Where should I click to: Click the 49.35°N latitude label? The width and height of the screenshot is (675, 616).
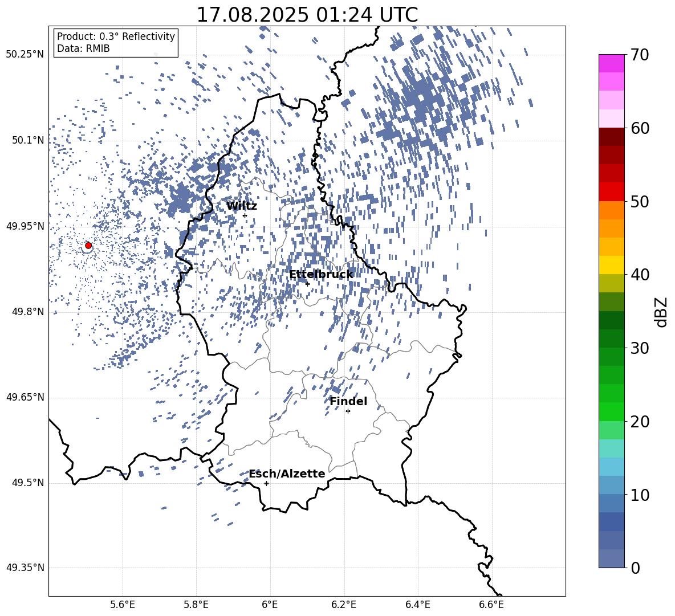[x=25, y=568]
